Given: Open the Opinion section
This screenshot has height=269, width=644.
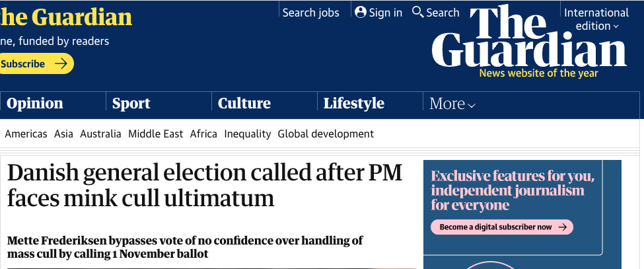Looking at the screenshot, I should click(35, 103).
